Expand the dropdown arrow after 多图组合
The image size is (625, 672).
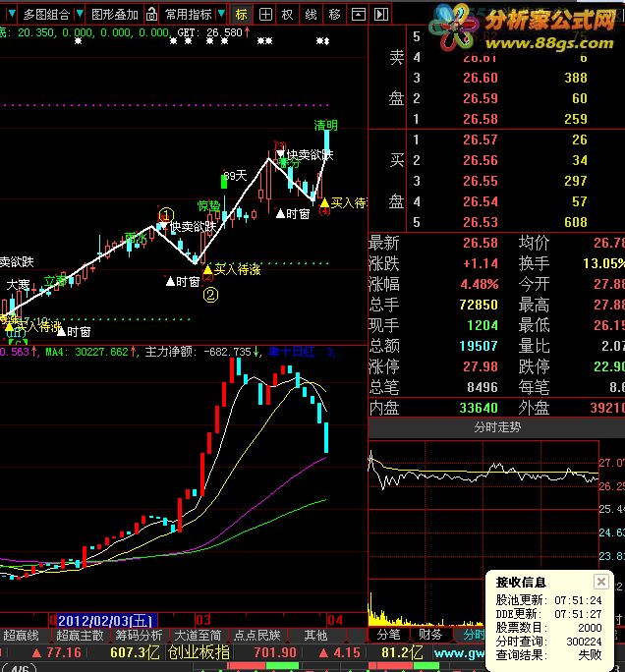pos(80,14)
